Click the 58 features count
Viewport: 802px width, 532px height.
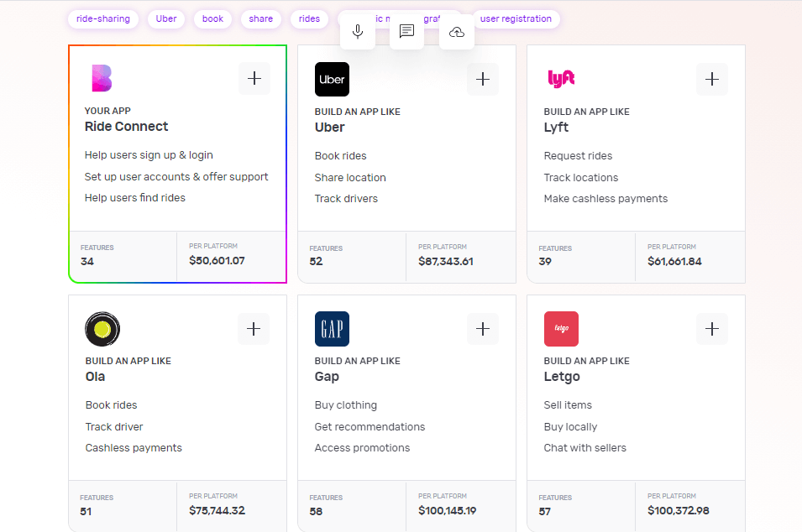pyautogui.click(x=316, y=512)
